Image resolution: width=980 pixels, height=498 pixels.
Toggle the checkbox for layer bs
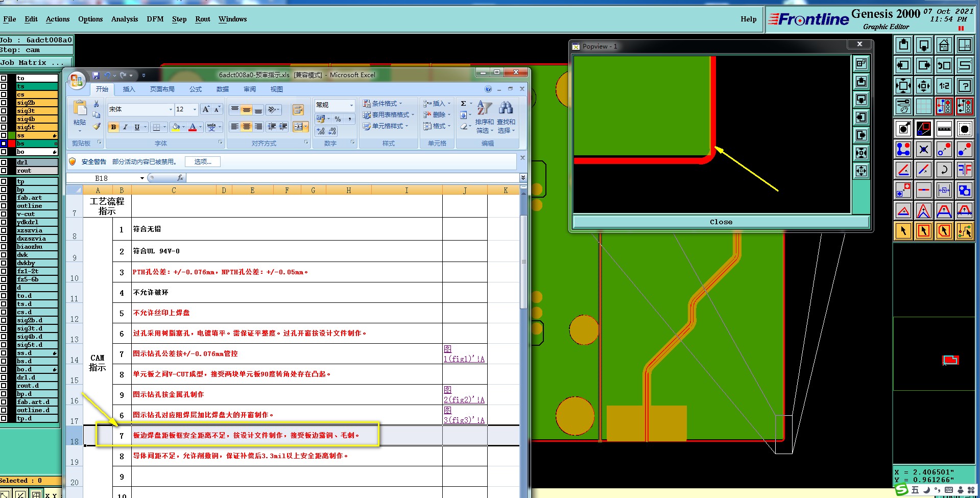(x=4, y=144)
